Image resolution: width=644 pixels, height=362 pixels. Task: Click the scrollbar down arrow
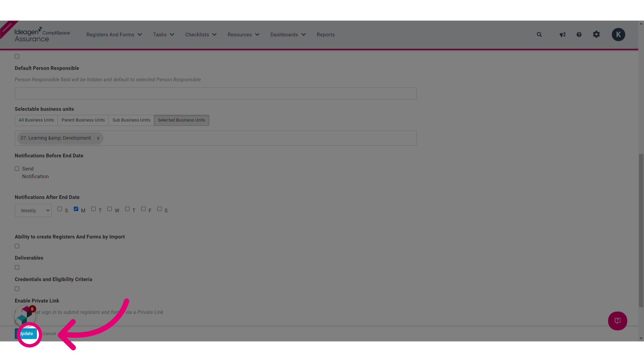(641, 339)
